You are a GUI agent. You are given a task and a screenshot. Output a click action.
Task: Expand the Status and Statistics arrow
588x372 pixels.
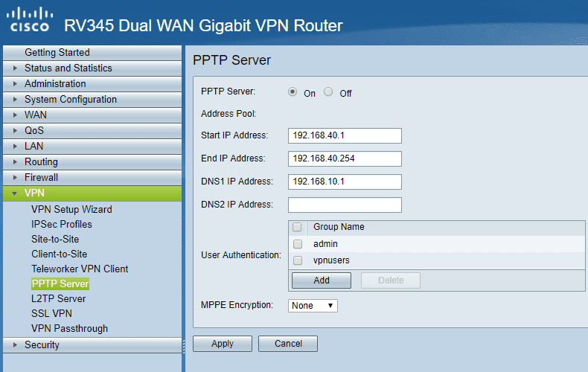click(x=15, y=68)
